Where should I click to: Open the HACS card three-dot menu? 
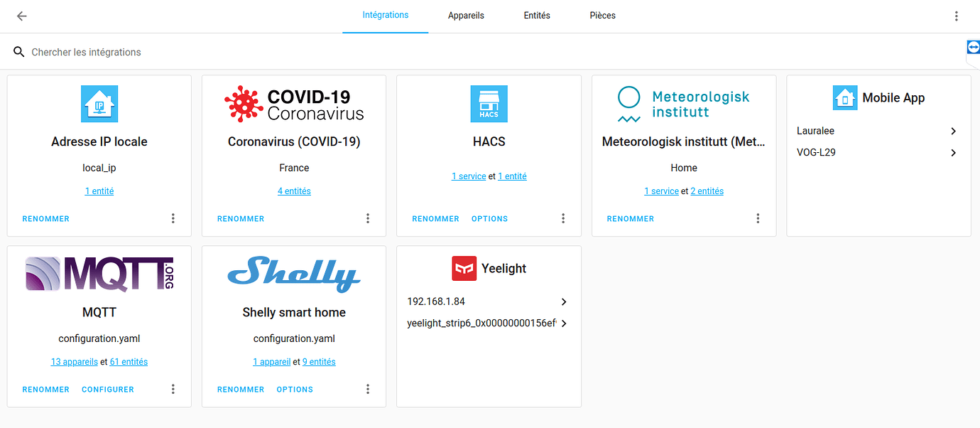coord(562,218)
